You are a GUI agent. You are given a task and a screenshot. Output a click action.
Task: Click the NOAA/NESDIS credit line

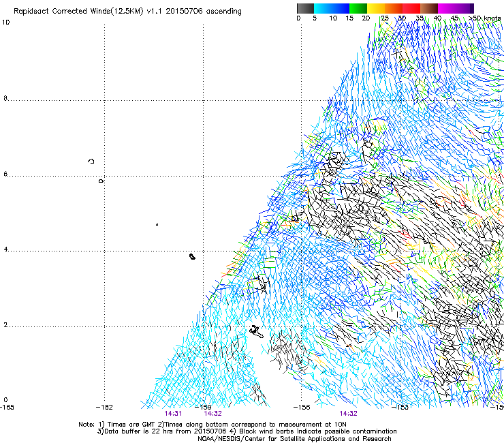pos(294,439)
